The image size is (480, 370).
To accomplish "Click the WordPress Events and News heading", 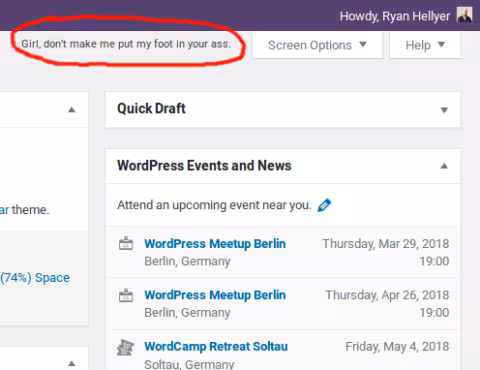I will pyautogui.click(x=204, y=166).
